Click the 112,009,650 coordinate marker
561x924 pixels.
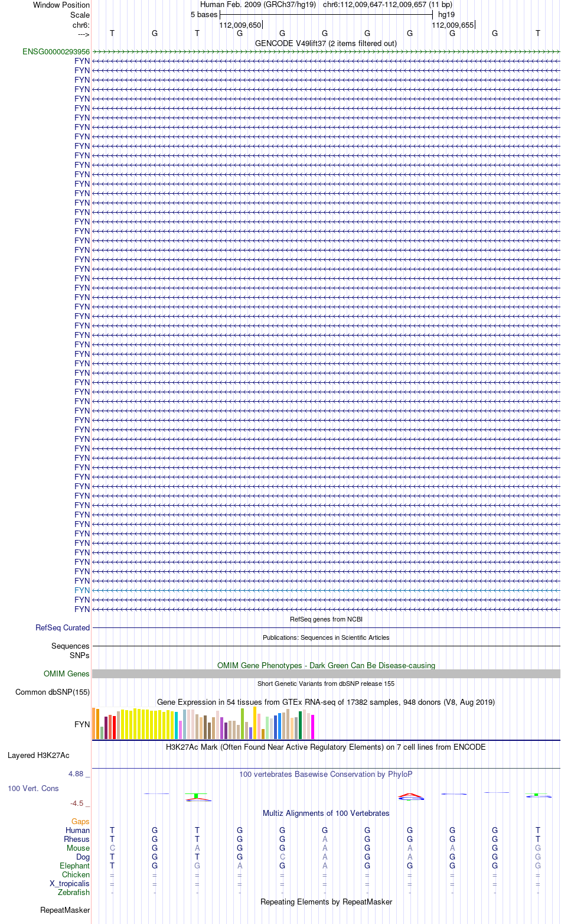[240, 25]
